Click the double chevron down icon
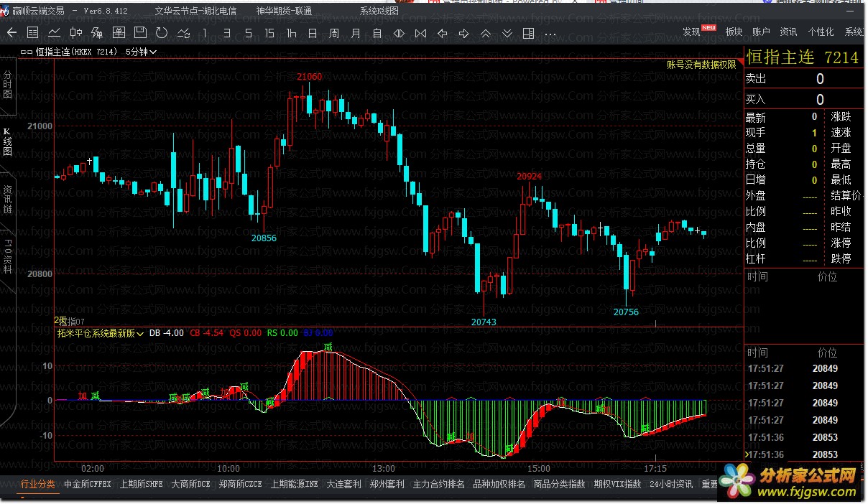The image size is (868, 504). (507, 33)
